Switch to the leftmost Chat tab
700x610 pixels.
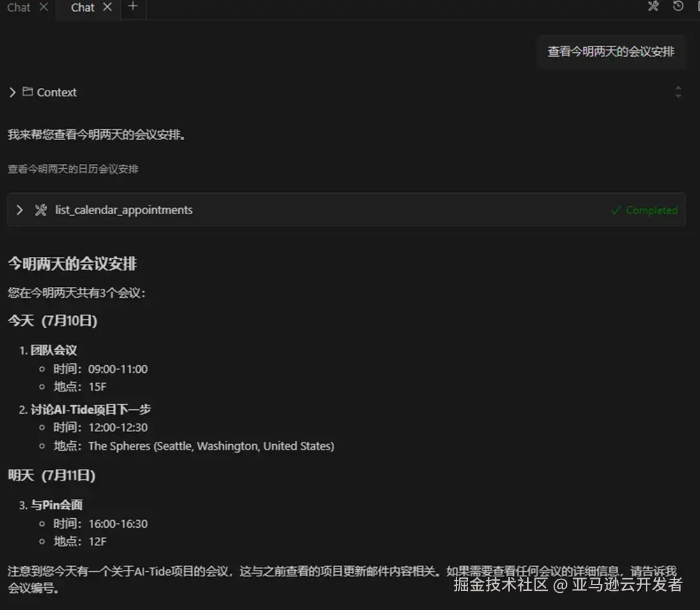18,8
